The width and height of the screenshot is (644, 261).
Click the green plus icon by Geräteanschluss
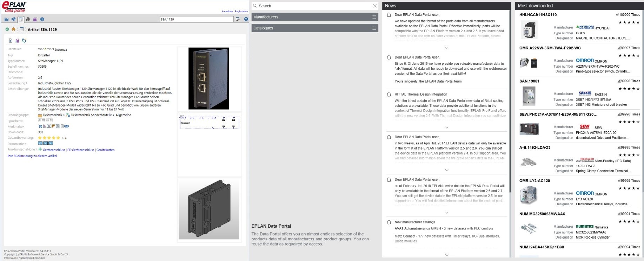[40, 149]
